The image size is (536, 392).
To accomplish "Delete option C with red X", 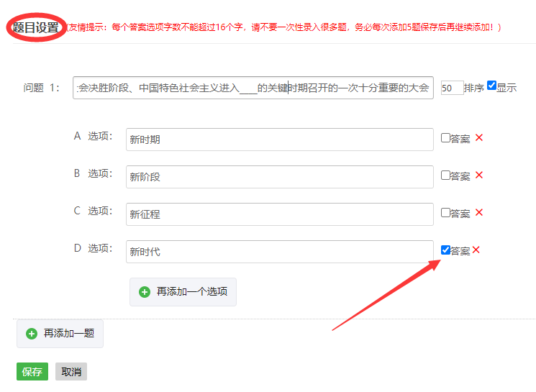I will pyautogui.click(x=479, y=213).
